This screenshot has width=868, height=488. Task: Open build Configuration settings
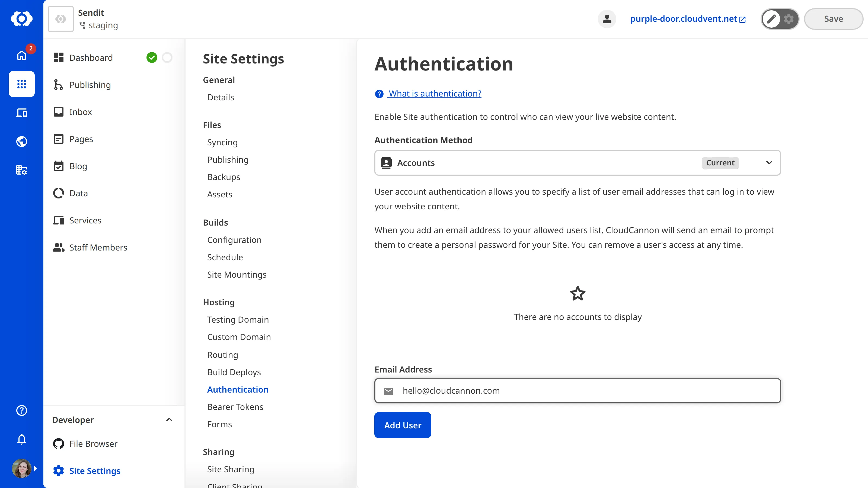click(x=234, y=240)
